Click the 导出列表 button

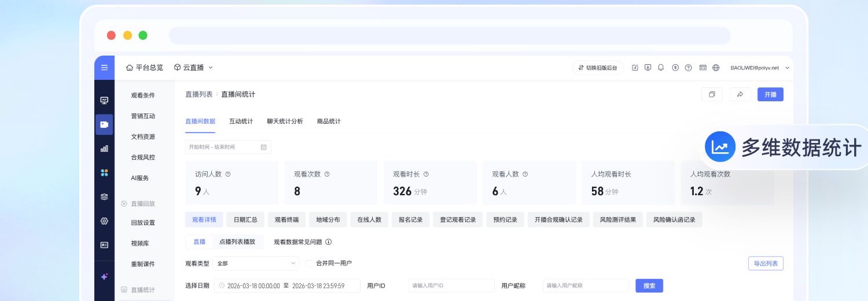pyautogui.click(x=766, y=263)
